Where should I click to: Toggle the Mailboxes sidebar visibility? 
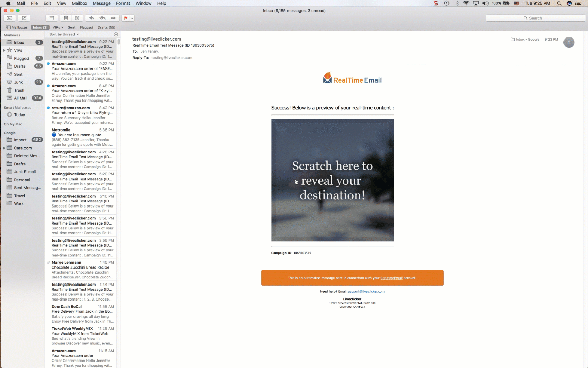click(x=16, y=27)
